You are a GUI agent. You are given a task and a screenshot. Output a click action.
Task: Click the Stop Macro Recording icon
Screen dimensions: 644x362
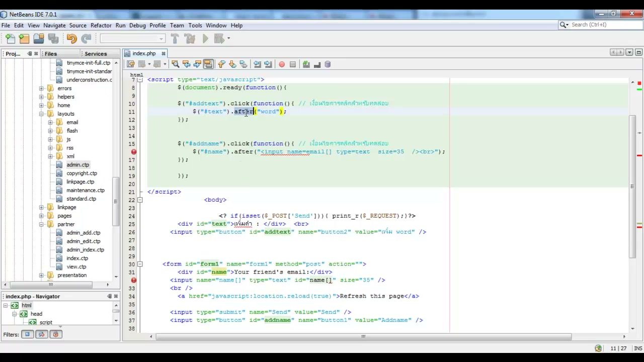point(293,64)
